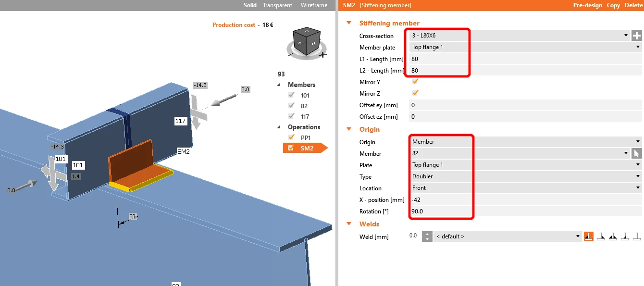Click the Delete button
Image resolution: width=644 pixels, height=286 pixels.
(633, 5)
